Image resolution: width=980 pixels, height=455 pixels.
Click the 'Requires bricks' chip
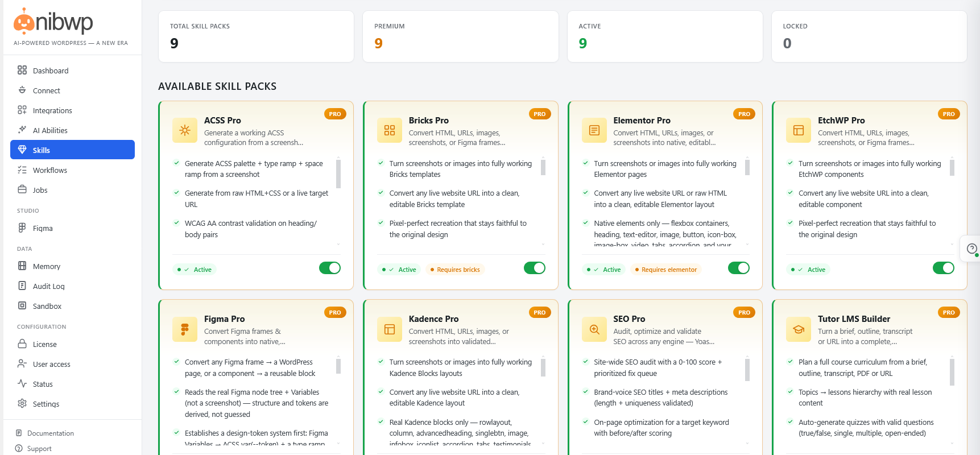pos(455,270)
